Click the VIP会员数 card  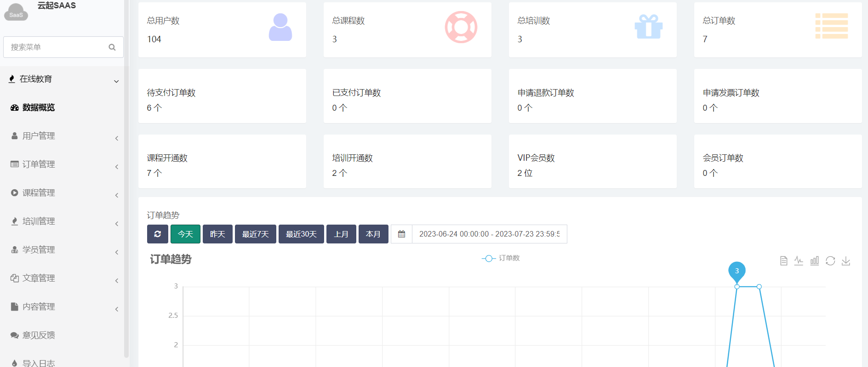click(x=593, y=161)
